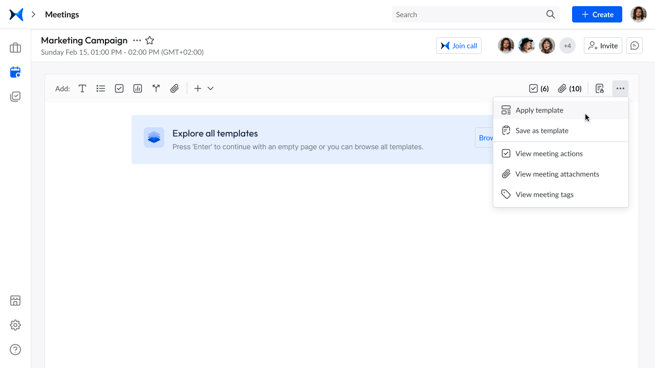Open the tasks checklist icon in sidebar
The image size is (655, 368).
15,96
